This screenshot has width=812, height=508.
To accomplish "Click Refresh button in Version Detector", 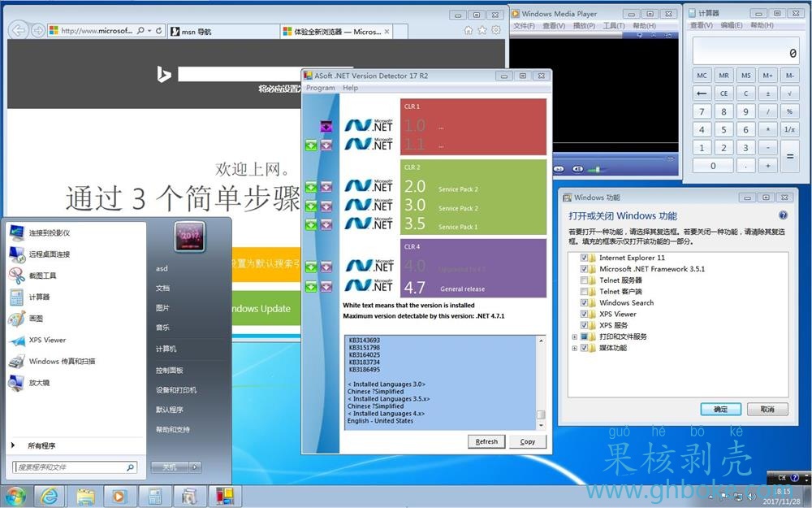I will click(x=486, y=441).
